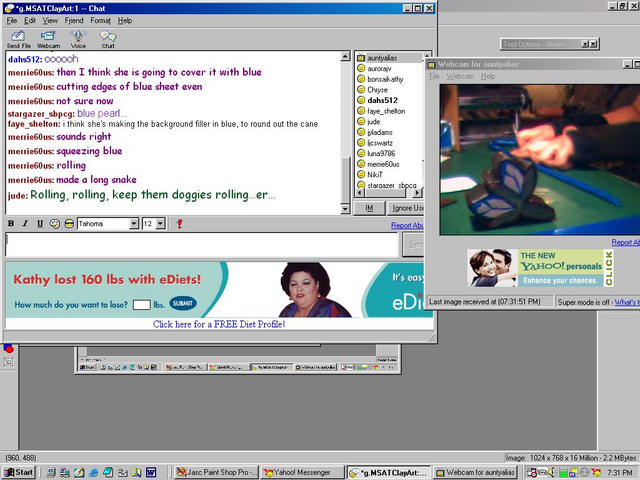
Task: Switch to Yahoo! Messenger taskbar button
Action: tap(302, 472)
